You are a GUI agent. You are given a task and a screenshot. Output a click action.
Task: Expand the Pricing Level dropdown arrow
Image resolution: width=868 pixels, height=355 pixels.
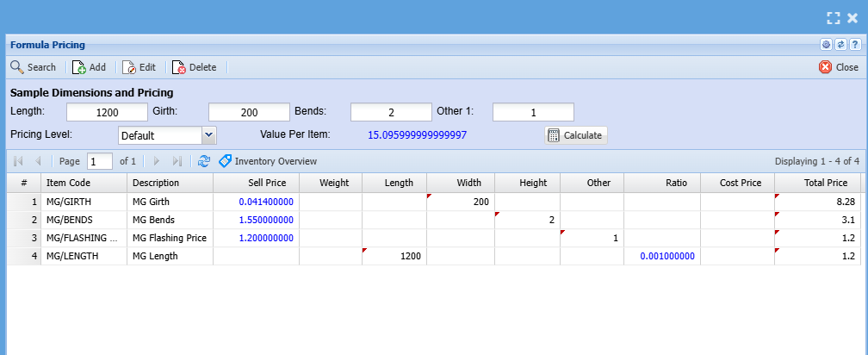click(208, 135)
